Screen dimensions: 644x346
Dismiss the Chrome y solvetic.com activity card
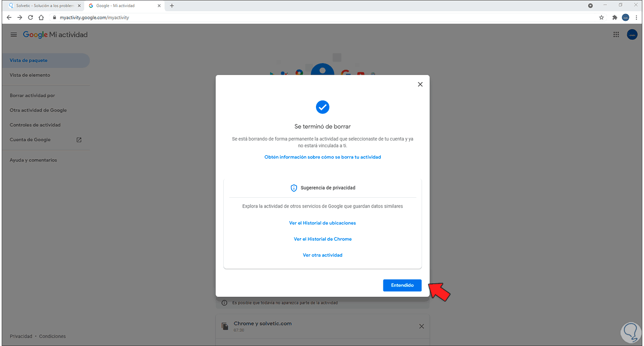[421, 326]
